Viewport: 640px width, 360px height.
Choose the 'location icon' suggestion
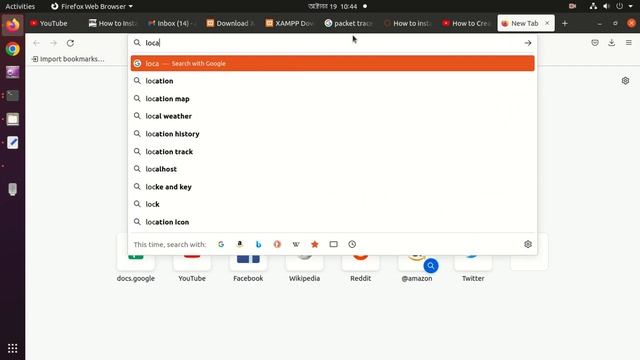[332, 222]
